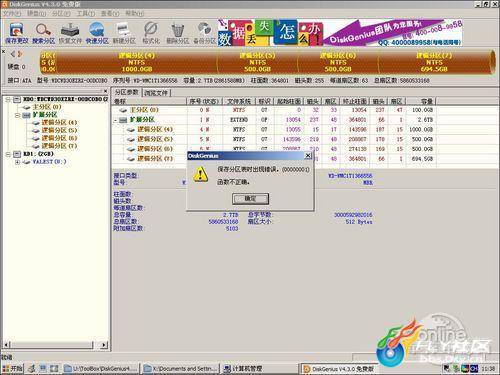500x375 pixels.
Task: Click the CH language indicator in tray
Action: click(474, 369)
